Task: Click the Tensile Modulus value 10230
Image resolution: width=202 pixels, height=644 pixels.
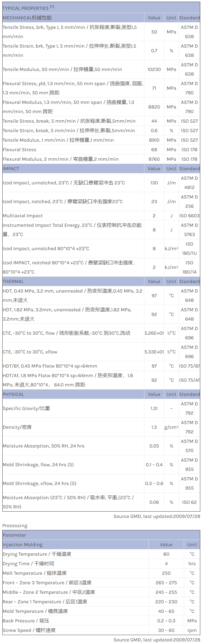Action: [x=154, y=69]
